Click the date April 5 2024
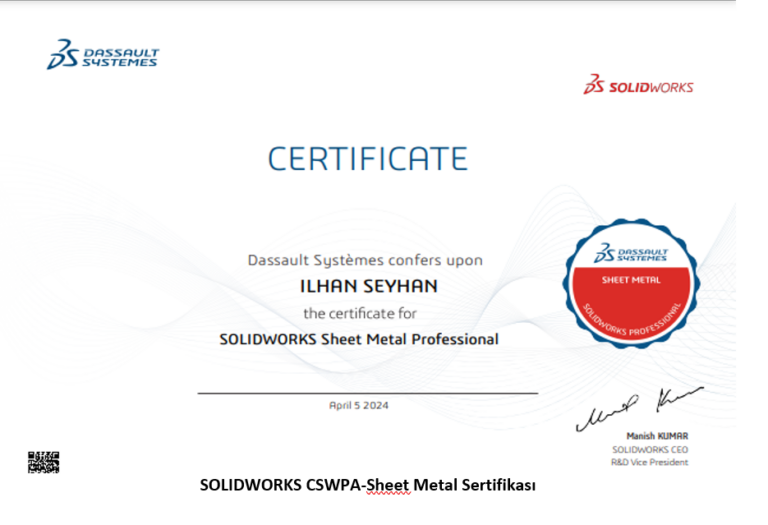Viewport: 768px width, 525px height. click(x=358, y=405)
